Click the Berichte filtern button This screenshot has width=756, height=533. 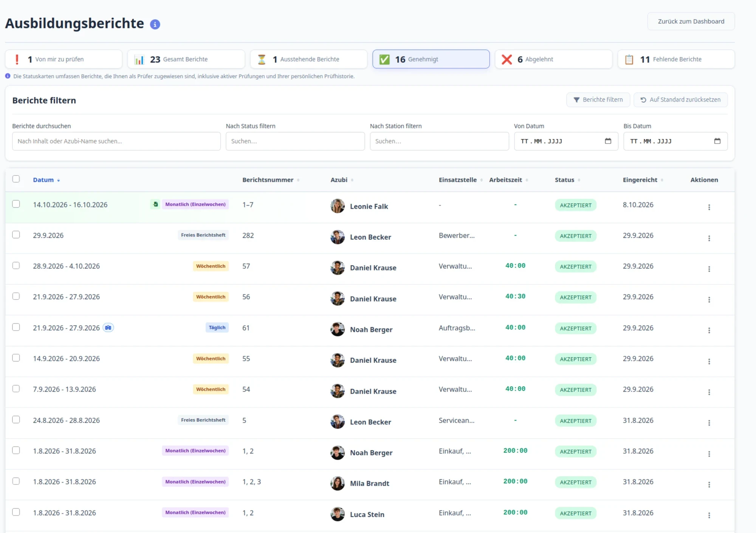pyautogui.click(x=598, y=100)
